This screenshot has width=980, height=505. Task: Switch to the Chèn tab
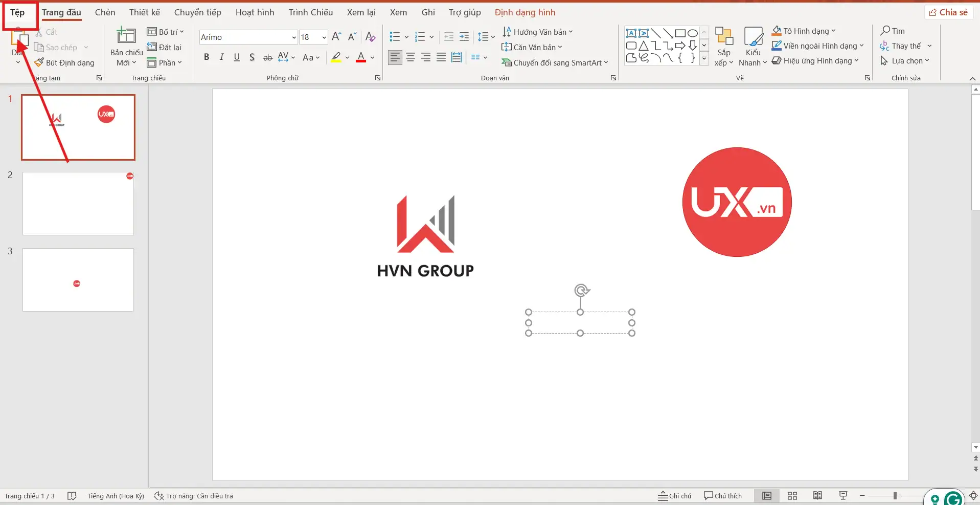[105, 12]
